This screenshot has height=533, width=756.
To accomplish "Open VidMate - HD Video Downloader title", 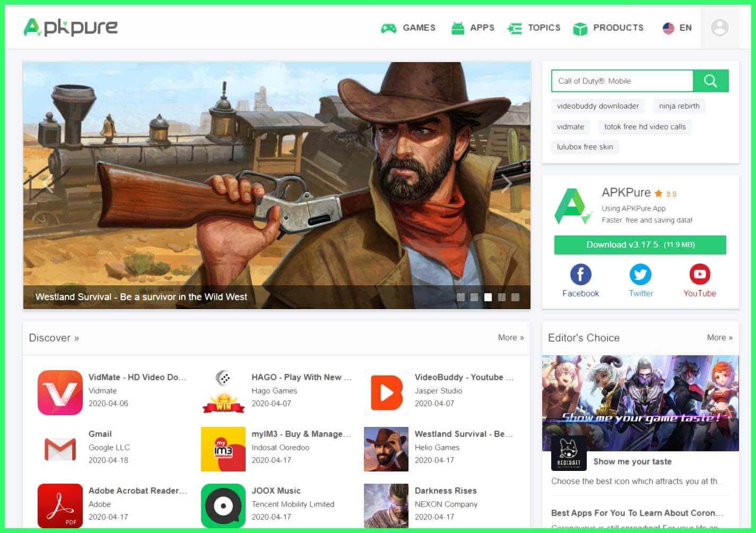I will pyautogui.click(x=137, y=377).
